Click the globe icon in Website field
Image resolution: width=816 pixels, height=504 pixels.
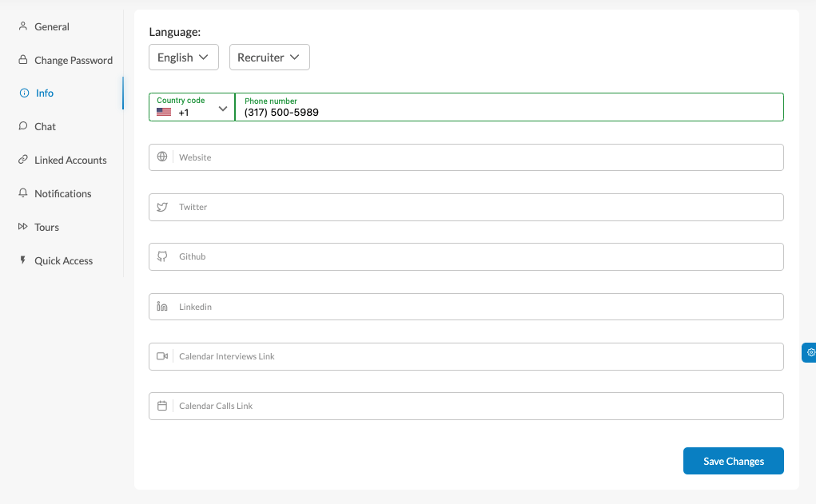point(162,157)
